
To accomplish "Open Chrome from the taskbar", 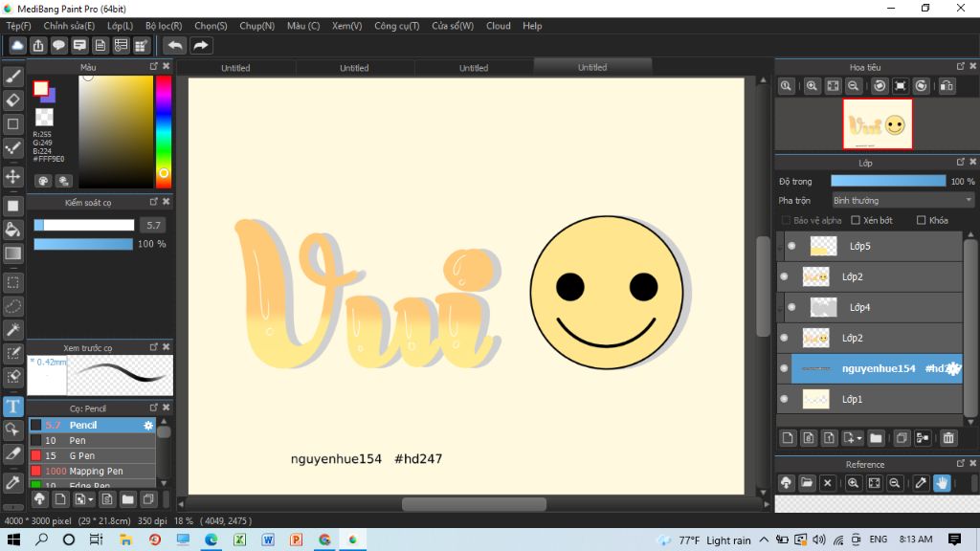I will point(324,540).
